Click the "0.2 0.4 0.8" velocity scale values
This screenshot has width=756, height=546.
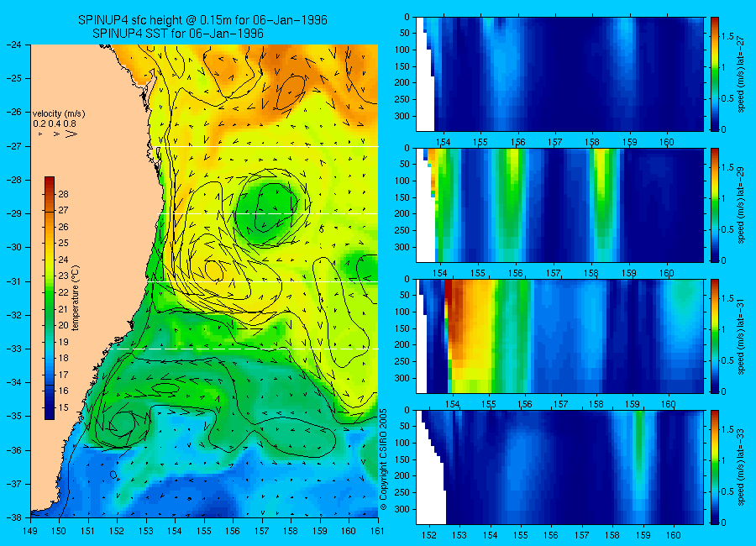point(55,124)
